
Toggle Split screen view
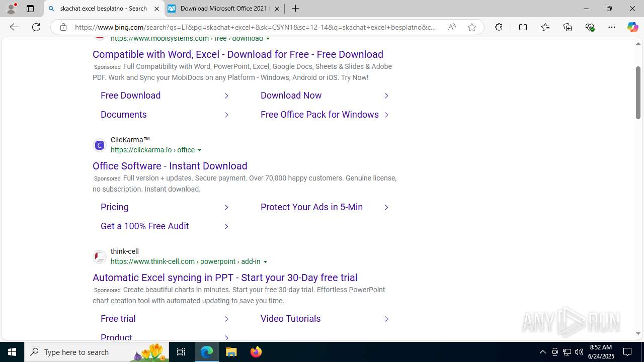(523, 27)
